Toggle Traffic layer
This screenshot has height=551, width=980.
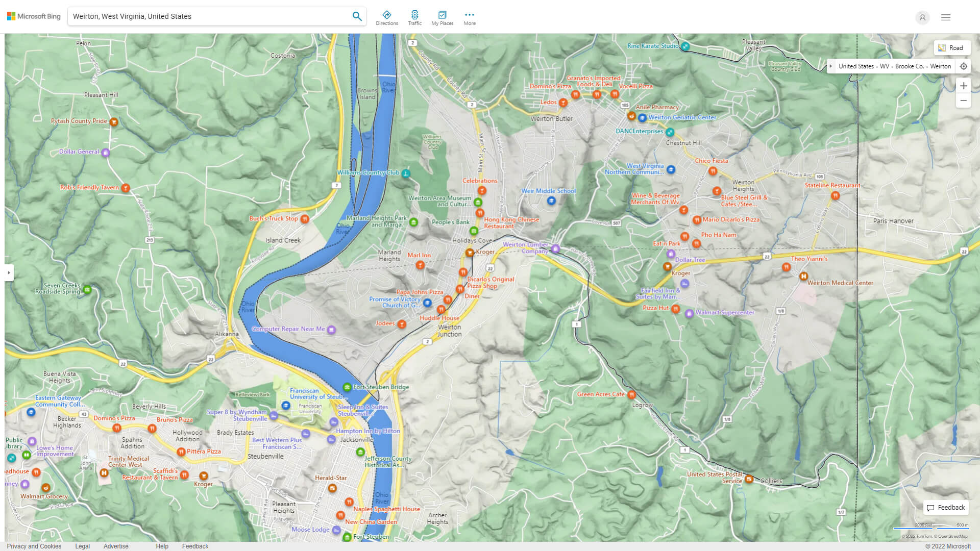click(x=414, y=18)
